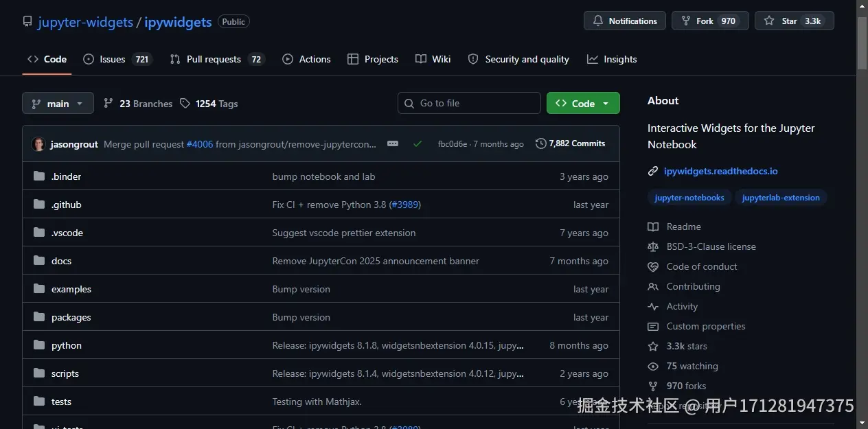Click the jupyter-notebooks topic tag
Image resolution: width=868 pixels, height=429 pixels.
689,198
